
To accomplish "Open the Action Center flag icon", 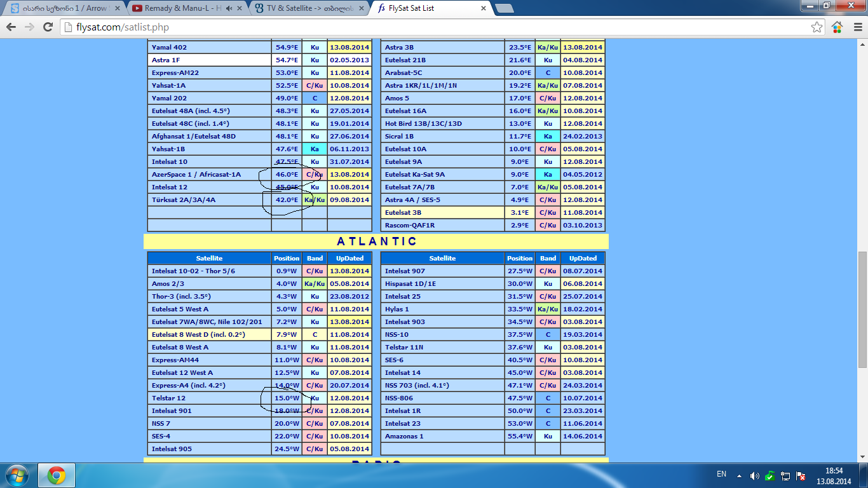I will (x=801, y=475).
